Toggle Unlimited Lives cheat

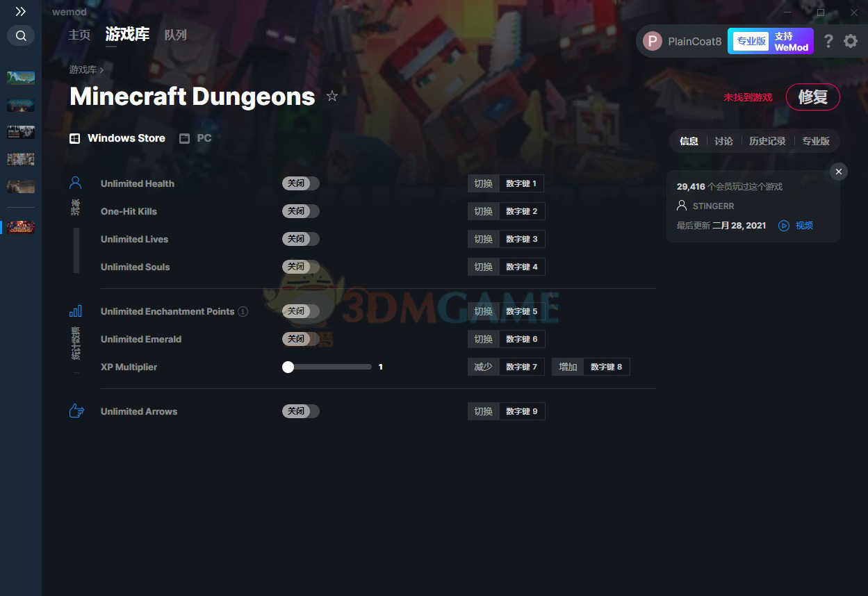tap(300, 239)
